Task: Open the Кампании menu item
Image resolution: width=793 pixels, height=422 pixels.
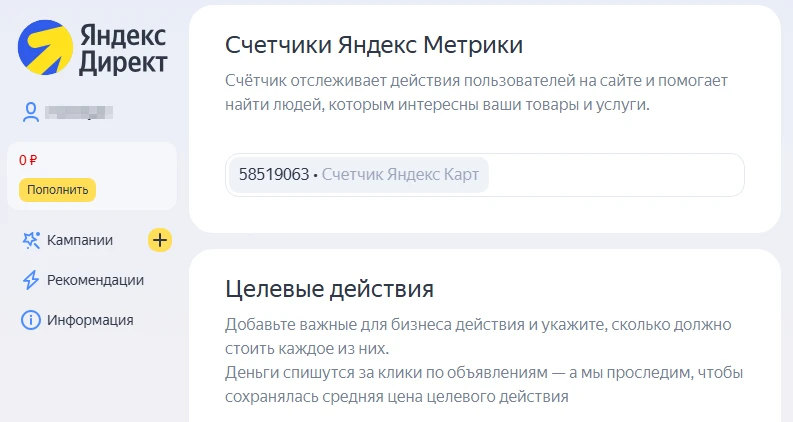Action: click(80, 240)
